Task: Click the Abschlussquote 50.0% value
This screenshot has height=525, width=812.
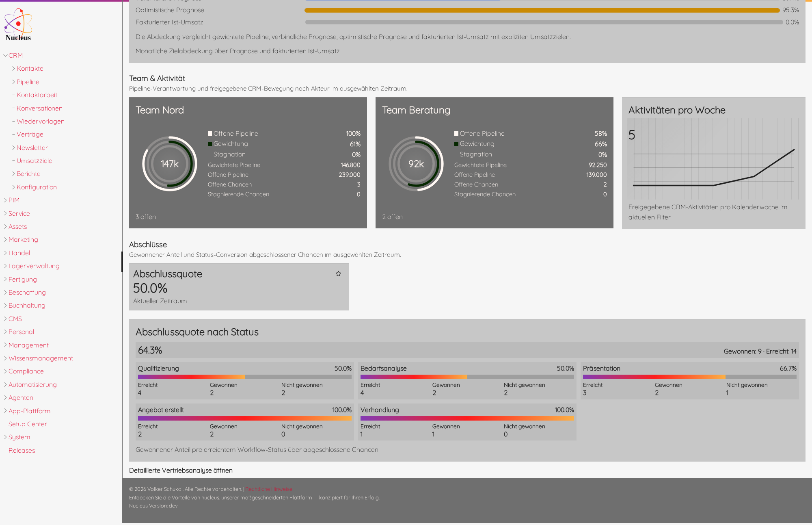Action: [x=150, y=288]
